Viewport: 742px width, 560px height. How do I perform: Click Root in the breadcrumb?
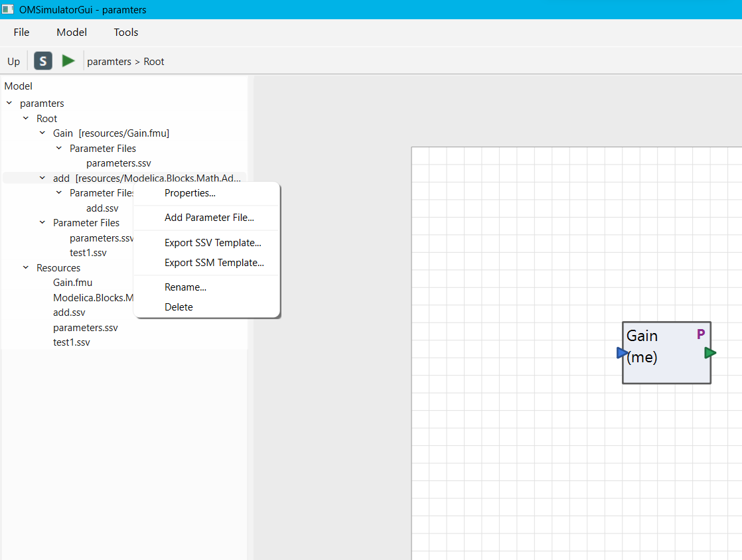tap(154, 62)
